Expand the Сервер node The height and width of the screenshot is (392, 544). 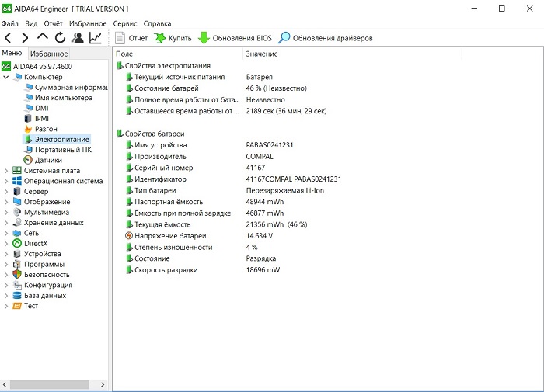pyautogui.click(x=6, y=191)
